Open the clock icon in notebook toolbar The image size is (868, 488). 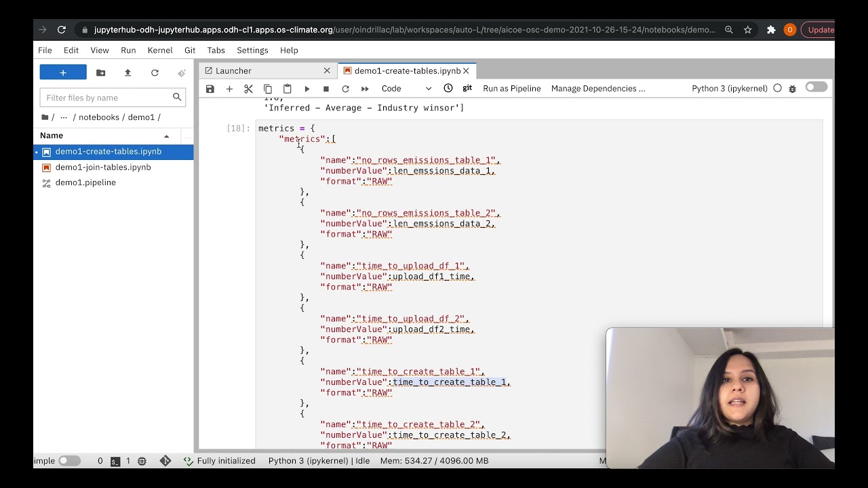click(x=448, y=88)
